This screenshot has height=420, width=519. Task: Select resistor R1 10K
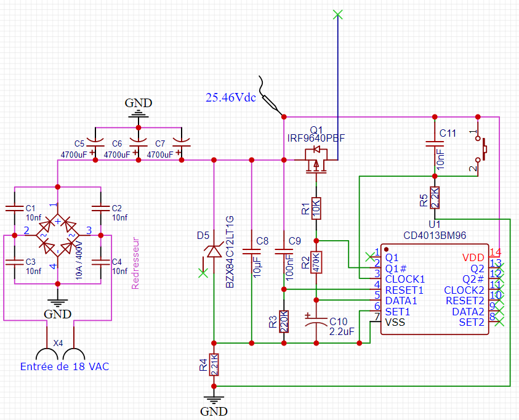point(316,209)
